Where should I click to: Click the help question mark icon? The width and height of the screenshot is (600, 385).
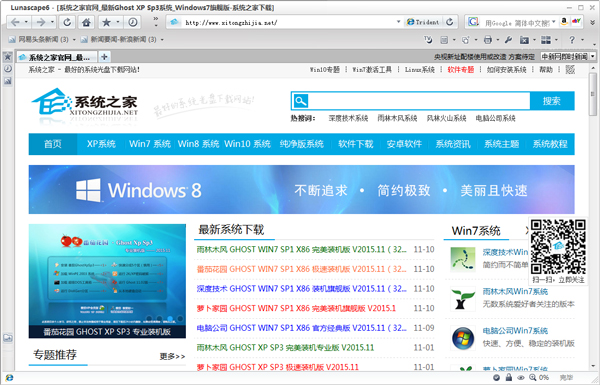[x=572, y=39]
